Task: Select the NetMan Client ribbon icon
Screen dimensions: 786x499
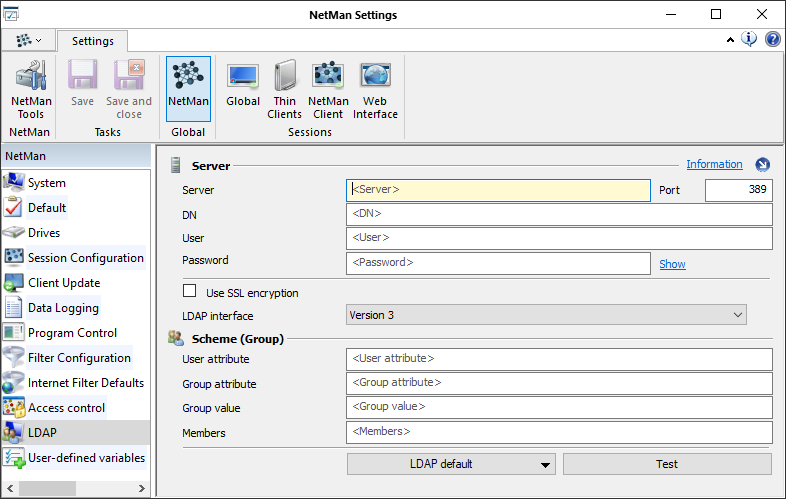Action: pyautogui.click(x=328, y=90)
